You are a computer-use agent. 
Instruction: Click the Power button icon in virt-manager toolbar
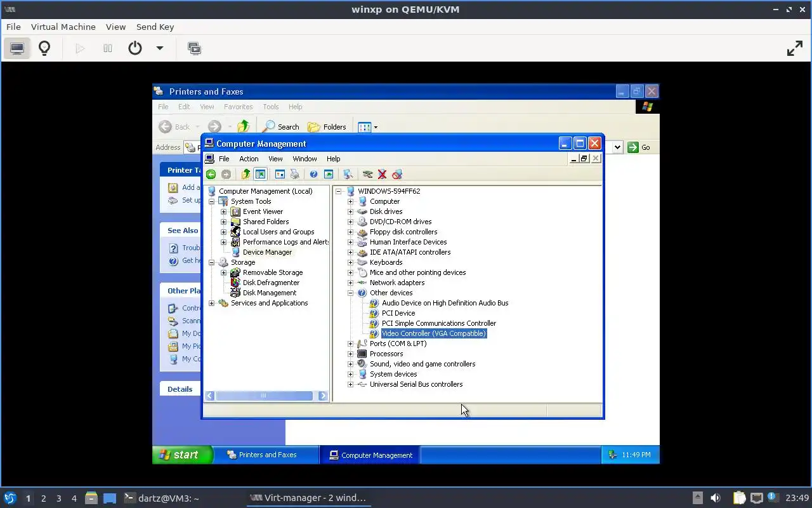(135, 48)
